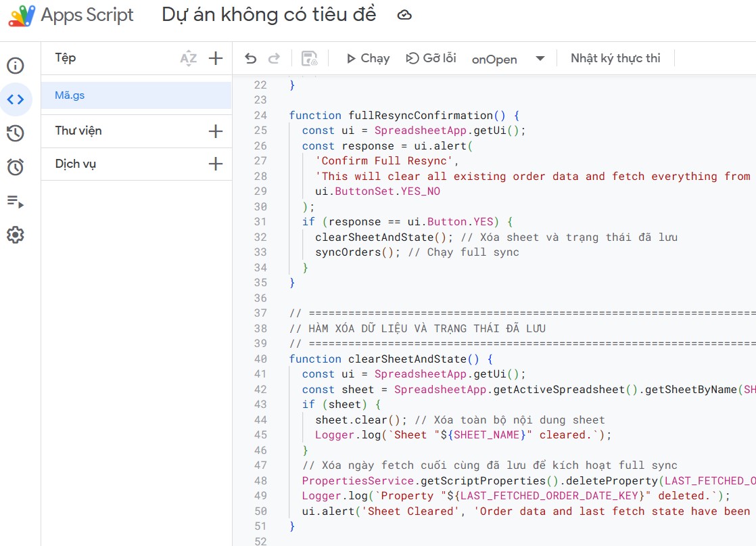This screenshot has height=546, width=756.
Task: Open the project Overview info icon
Action: coord(16,66)
